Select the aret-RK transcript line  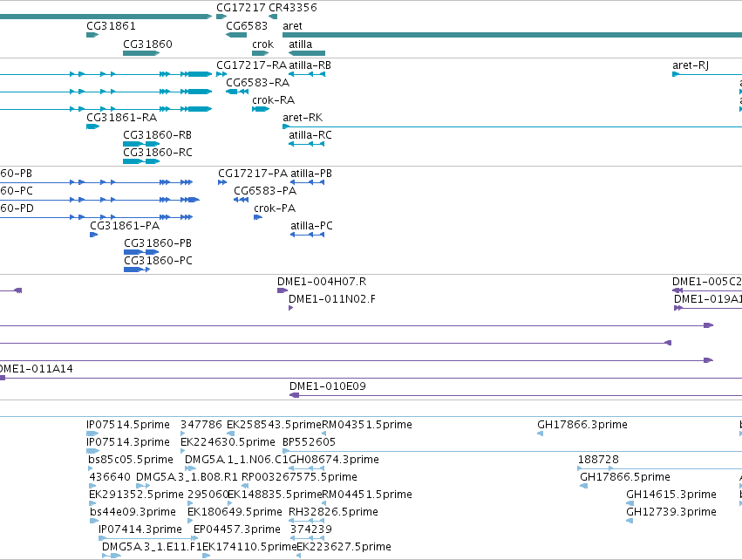pos(512,126)
